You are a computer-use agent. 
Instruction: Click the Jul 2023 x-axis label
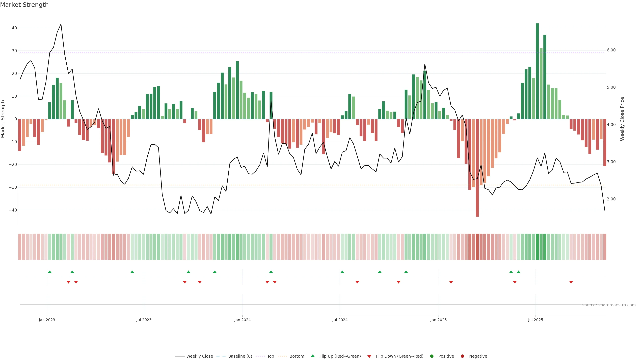(x=144, y=320)
